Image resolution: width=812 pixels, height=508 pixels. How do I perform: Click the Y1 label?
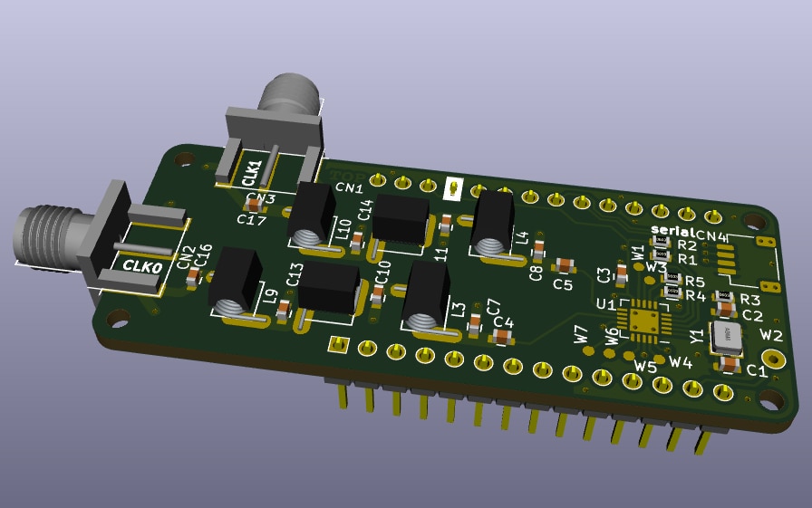pyautogui.click(x=697, y=337)
